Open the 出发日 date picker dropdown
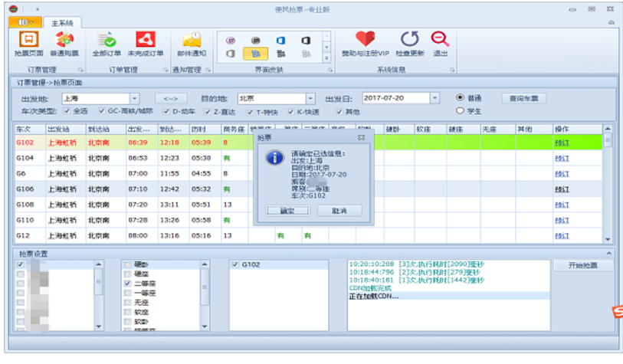 434,98
